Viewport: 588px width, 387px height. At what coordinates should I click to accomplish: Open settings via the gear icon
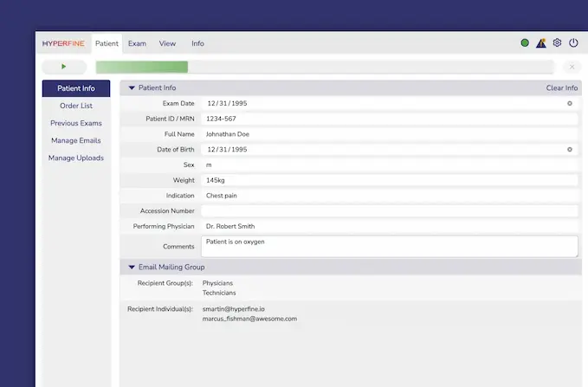point(557,43)
